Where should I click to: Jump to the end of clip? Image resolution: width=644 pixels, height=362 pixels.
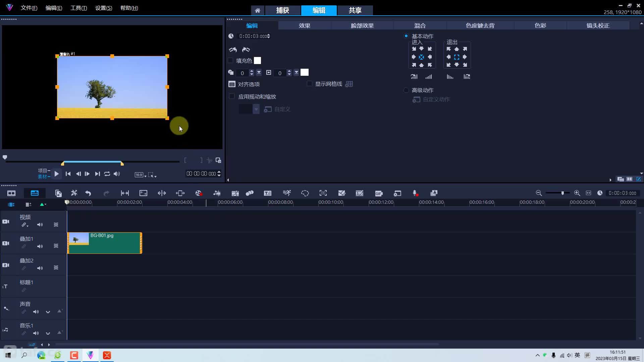tap(97, 174)
